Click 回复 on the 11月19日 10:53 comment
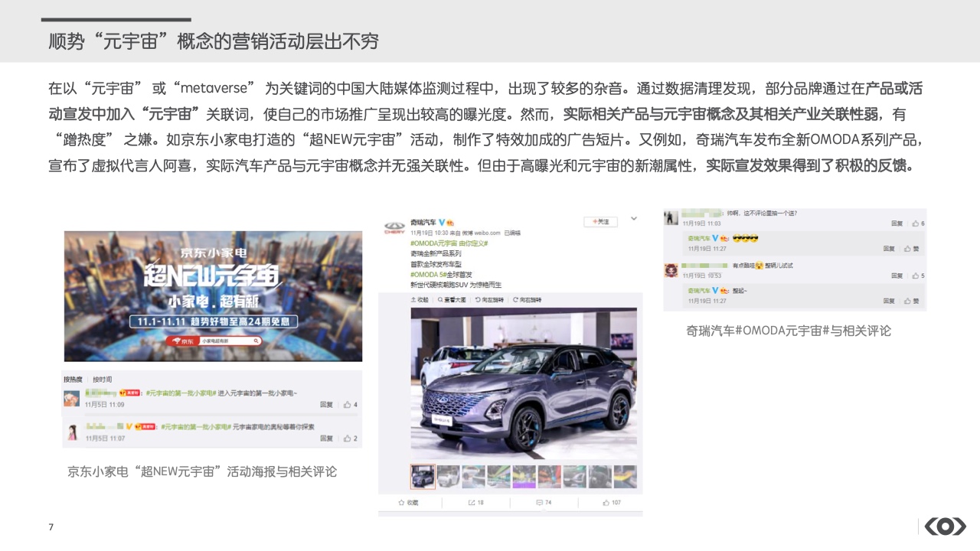Screen dimensions: 980x551 point(897,275)
